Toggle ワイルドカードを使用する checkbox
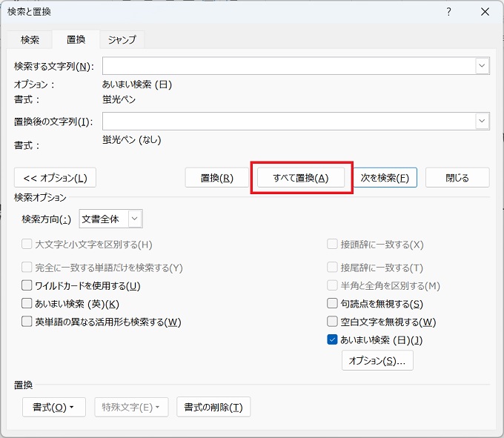The height and width of the screenshot is (438, 504). click(x=27, y=285)
